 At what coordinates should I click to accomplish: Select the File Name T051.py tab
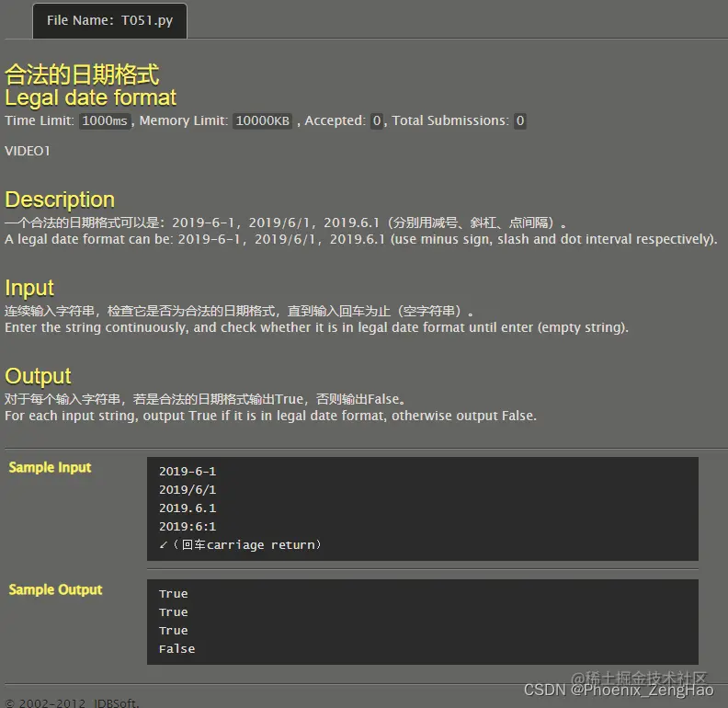(109, 20)
